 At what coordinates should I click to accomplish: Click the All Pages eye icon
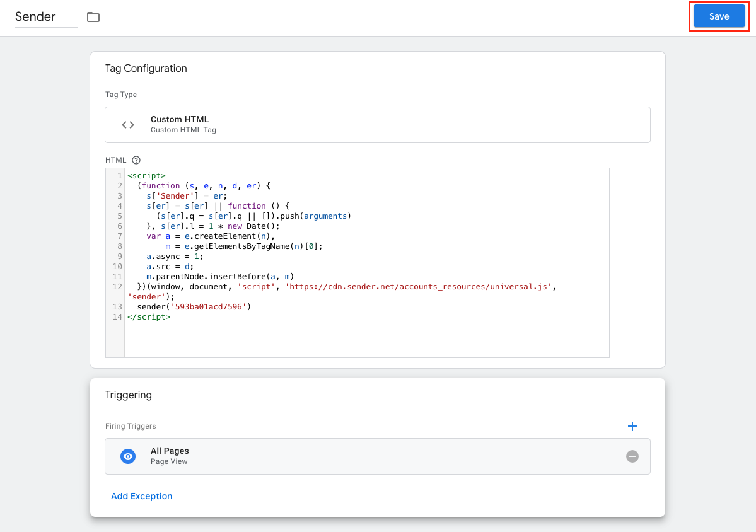click(128, 456)
